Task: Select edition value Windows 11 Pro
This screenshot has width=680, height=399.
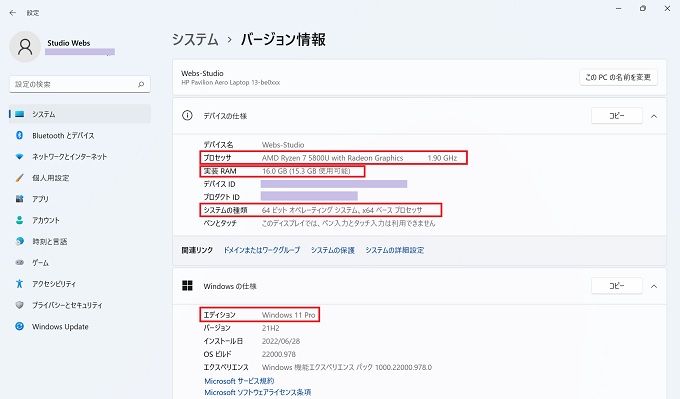Action: point(288,315)
